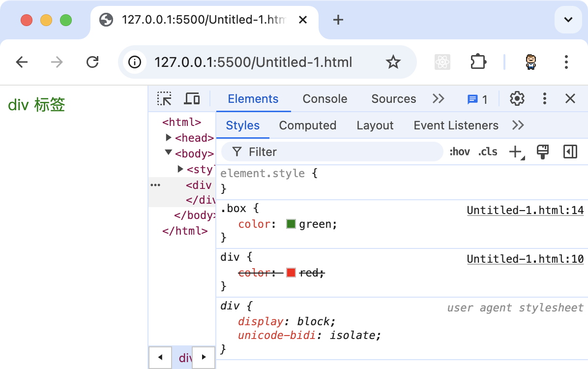
Task: Open the new style rule plus icon
Action: (516, 152)
